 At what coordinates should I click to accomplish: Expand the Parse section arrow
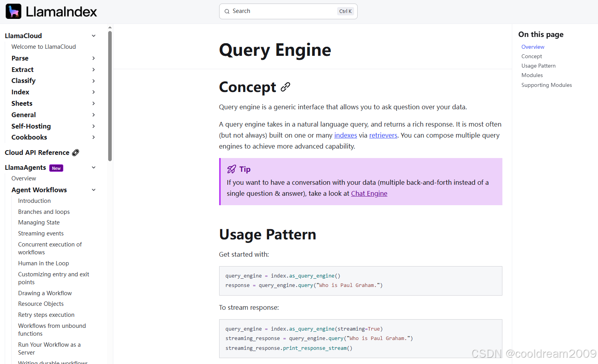pos(94,58)
